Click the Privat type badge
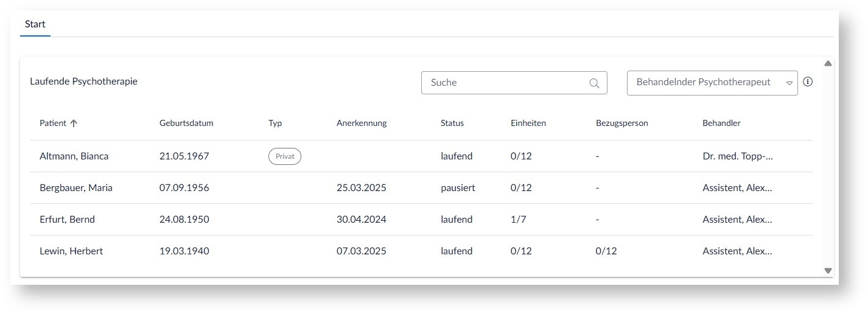This screenshot has width=868, height=314. [285, 156]
